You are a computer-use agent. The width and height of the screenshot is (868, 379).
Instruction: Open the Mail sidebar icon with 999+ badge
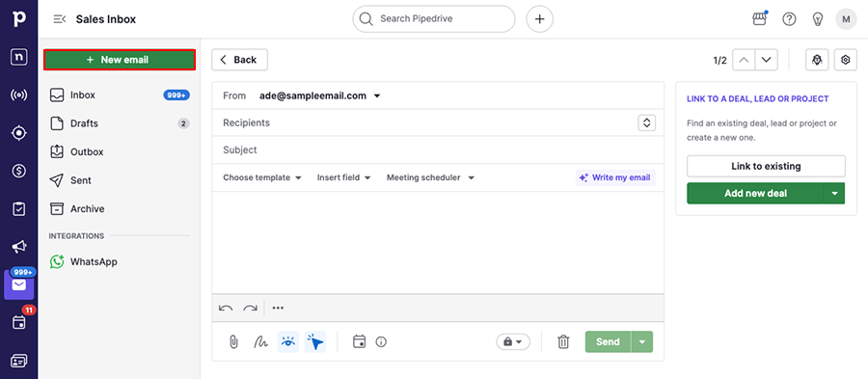(19, 284)
